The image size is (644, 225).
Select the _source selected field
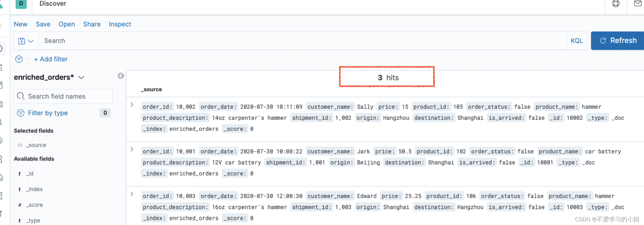coord(36,145)
